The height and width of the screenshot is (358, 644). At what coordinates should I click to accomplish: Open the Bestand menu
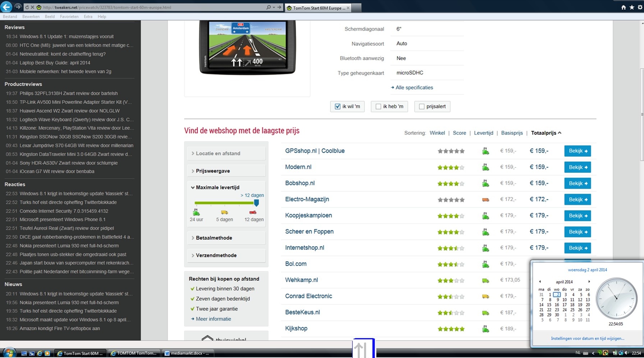coord(10,17)
